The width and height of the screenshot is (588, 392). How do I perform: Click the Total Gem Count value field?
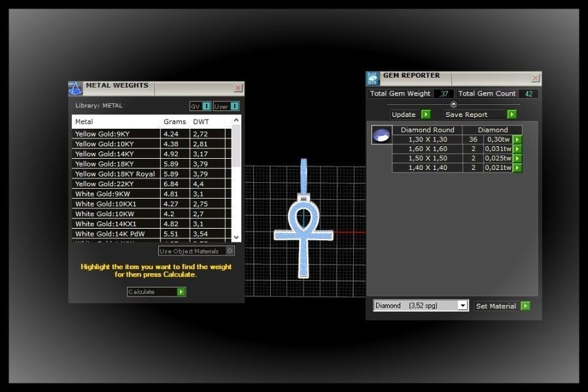[528, 93]
